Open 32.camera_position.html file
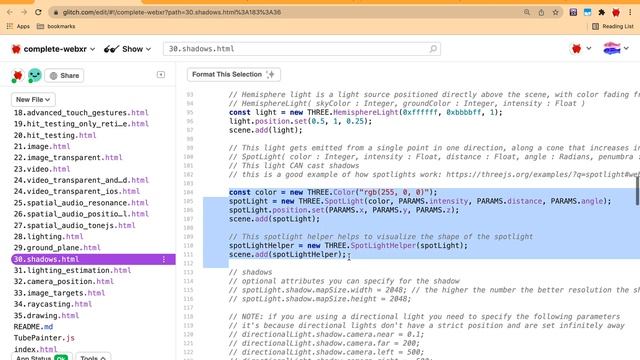The image size is (640, 360). coord(63,281)
